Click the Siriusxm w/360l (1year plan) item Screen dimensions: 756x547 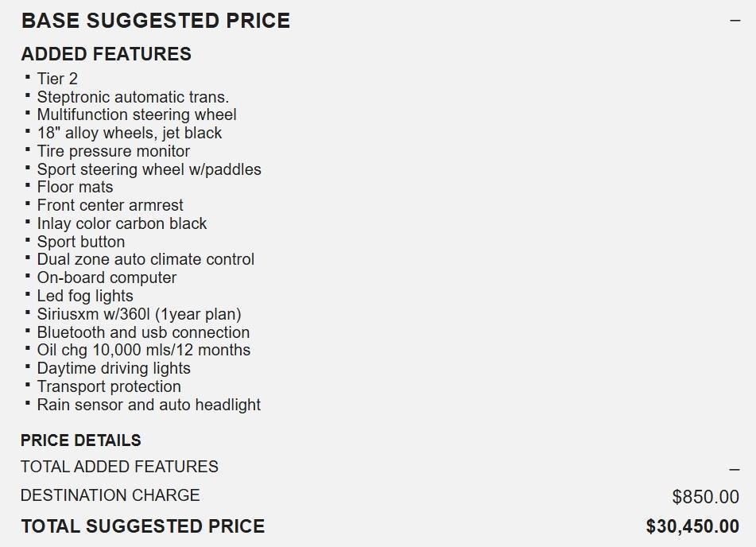(139, 314)
